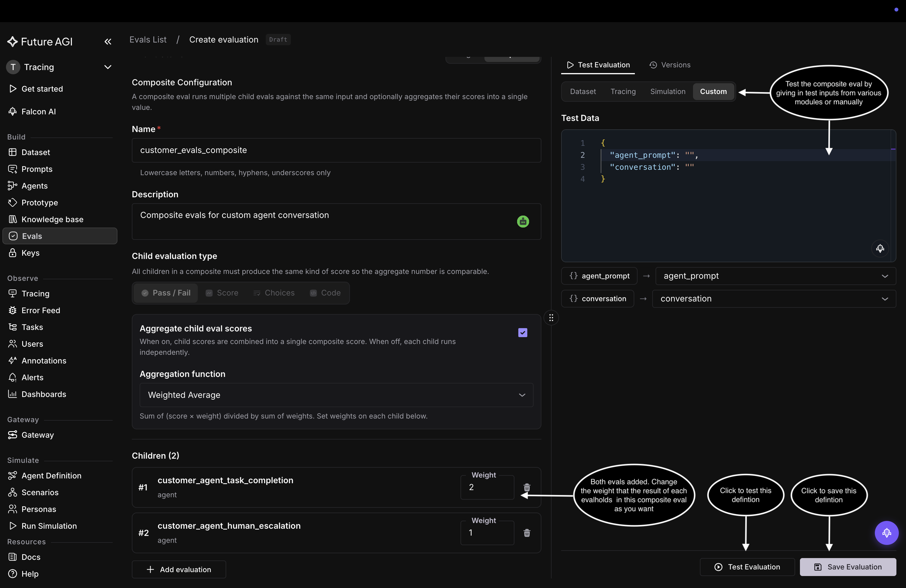Screen dimensions: 906x588
Task: Open Falcon AI from the sidebar
Action: click(38, 111)
